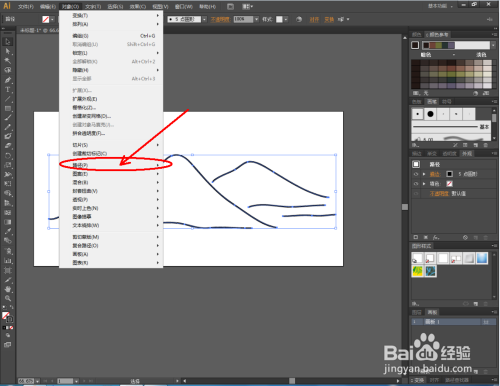Toggle visibility of 填色 fill appearance row
The height and width of the screenshot is (386, 500).
pyautogui.click(x=416, y=184)
